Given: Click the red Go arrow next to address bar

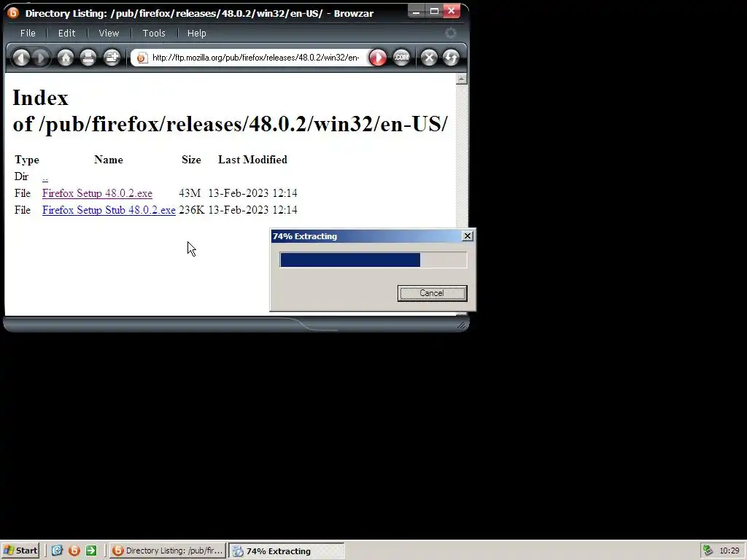Looking at the screenshot, I should (378, 58).
